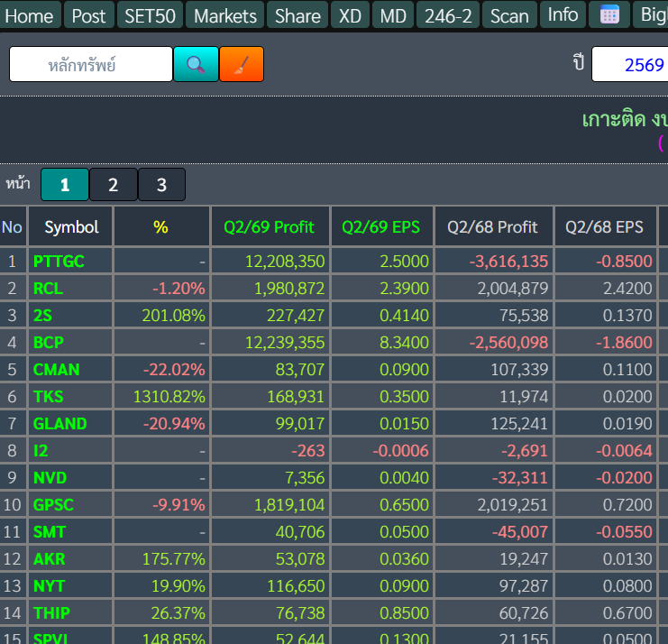668x644 pixels.
Task: Go to the SET50 menu tab
Action: [x=150, y=15]
